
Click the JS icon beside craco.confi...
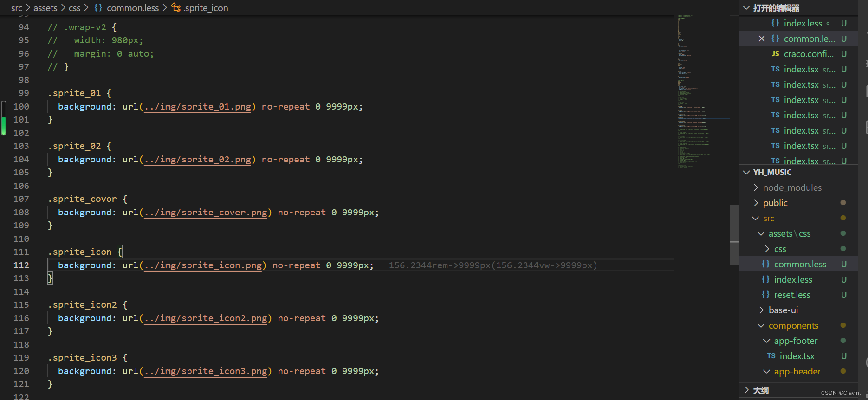click(775, 54)
